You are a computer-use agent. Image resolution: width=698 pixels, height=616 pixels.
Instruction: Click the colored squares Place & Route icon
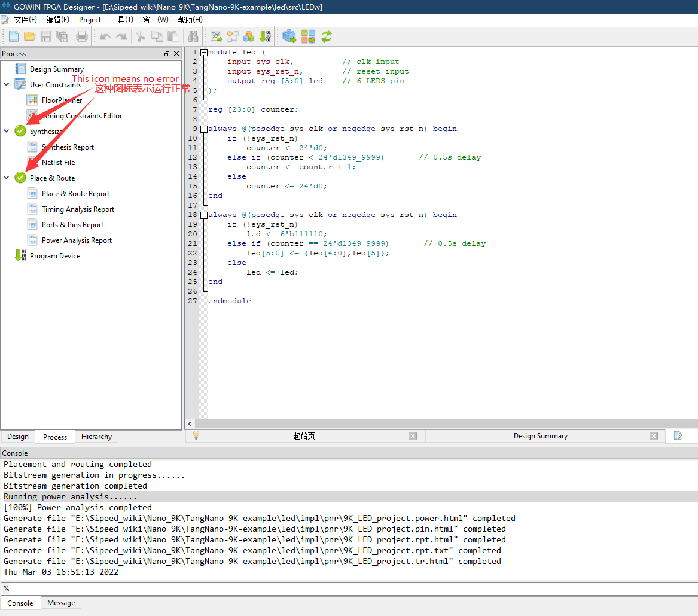coord(307,36)
